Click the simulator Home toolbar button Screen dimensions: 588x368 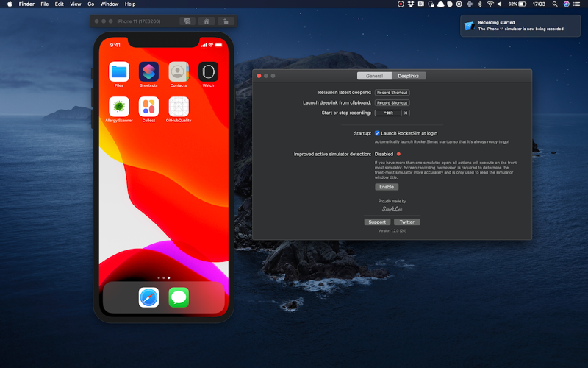207,21
